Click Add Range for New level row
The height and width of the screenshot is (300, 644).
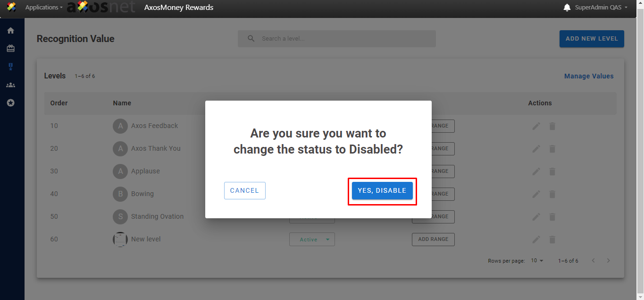pos(433,240)
